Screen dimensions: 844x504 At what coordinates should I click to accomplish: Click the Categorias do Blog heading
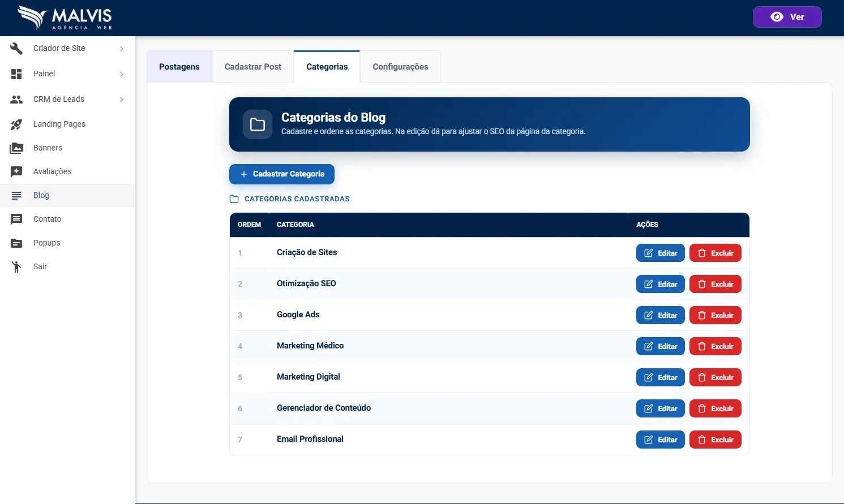coord(333,117)
